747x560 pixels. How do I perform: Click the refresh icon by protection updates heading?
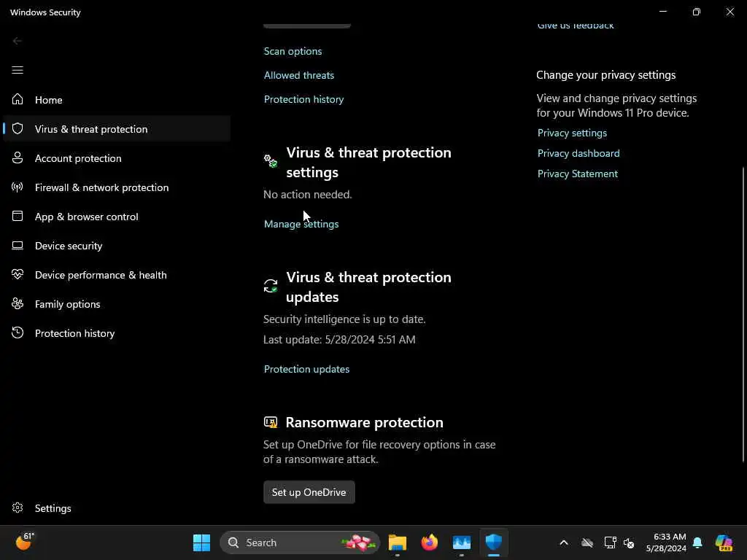pos(271,286)
